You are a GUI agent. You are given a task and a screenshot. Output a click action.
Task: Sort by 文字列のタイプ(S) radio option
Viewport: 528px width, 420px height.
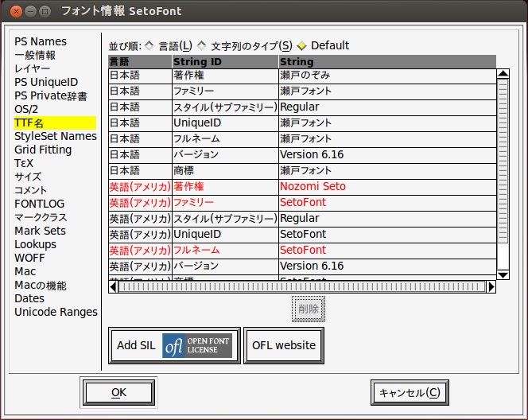click(201, 45)
